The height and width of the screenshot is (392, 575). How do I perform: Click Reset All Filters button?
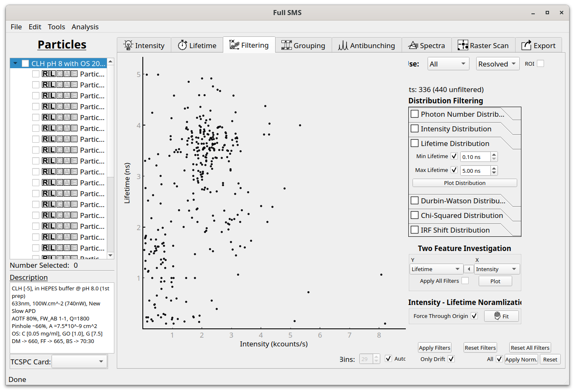point(530,348)
